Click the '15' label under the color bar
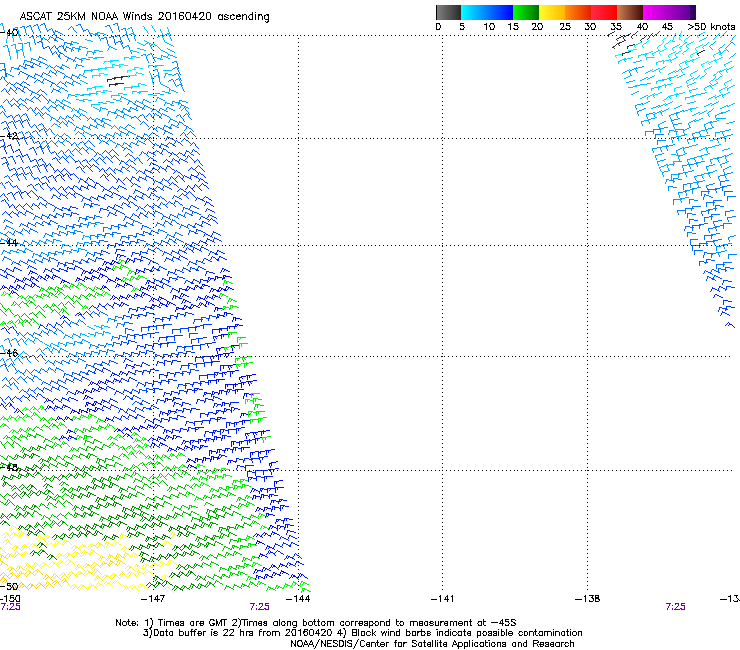Image resolution: width=740 pixels, height=650 pixels. coord(513,27)
